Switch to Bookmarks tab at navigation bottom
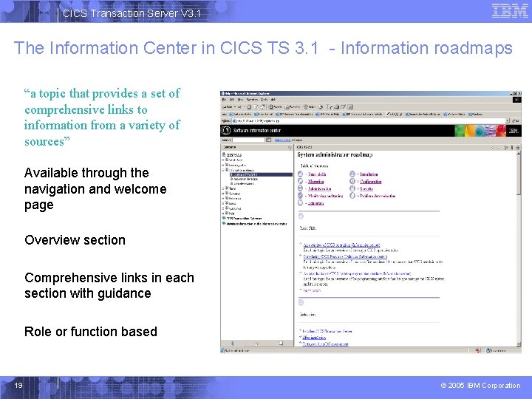 click(x=281, y=344)
